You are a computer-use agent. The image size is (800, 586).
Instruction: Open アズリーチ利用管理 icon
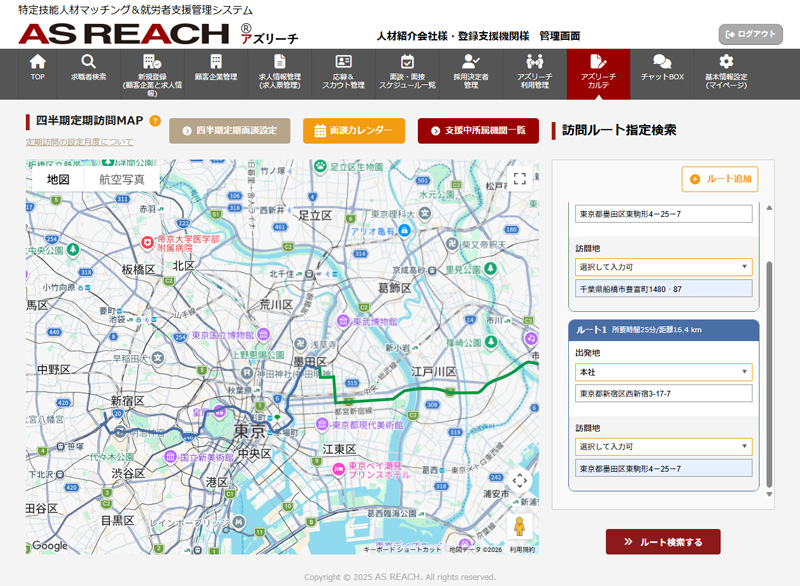coord(535,62)
